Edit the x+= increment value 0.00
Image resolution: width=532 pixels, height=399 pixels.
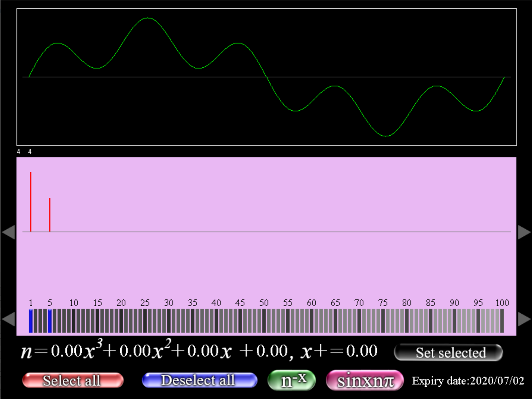(x=362, y=351)
